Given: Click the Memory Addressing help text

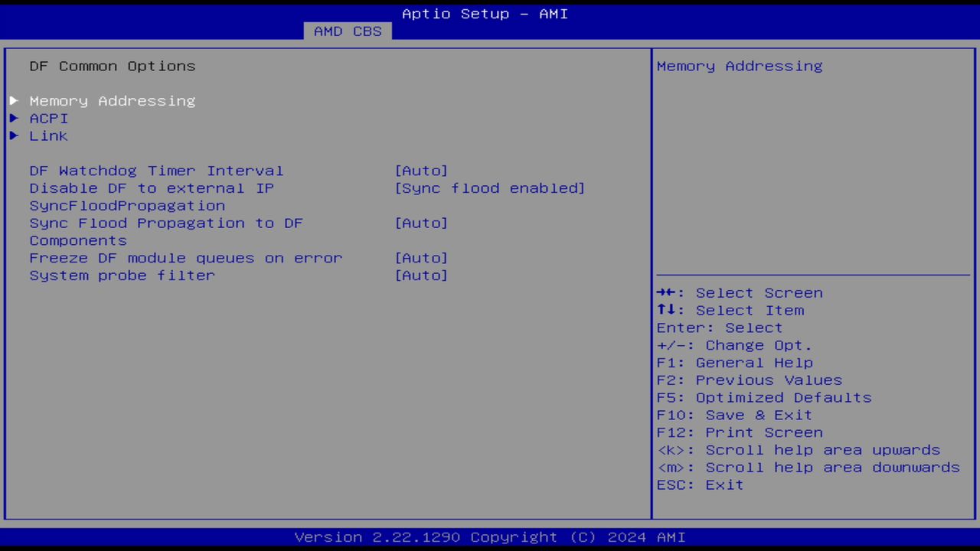Looking at the screenshot, I should click(740, 67).
